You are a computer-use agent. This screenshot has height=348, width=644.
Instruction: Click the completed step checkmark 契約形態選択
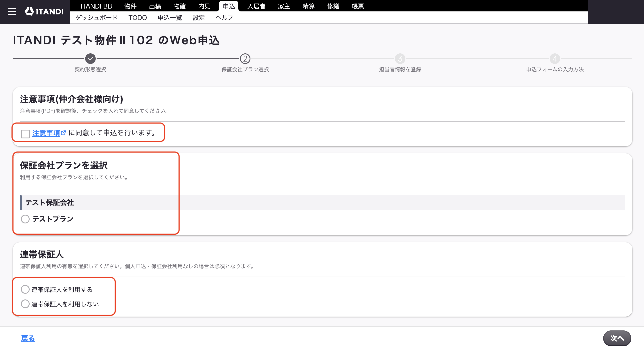90,58
